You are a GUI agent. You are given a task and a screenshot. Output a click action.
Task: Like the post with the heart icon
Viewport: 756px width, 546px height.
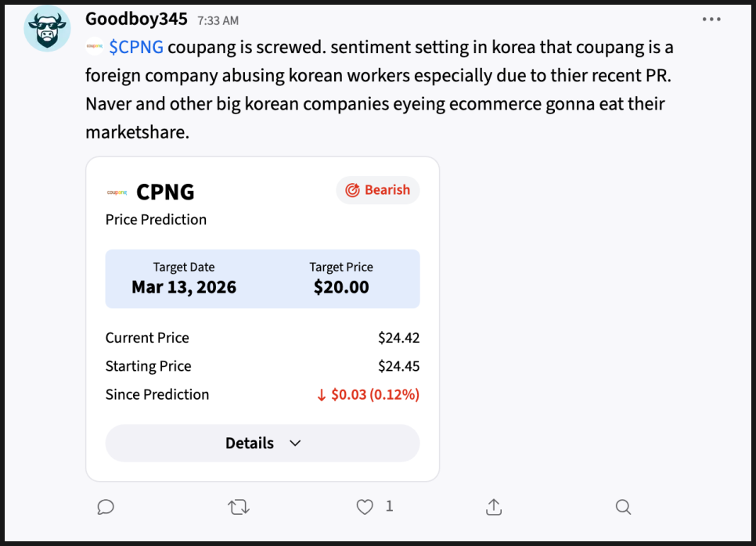[365, 507]
